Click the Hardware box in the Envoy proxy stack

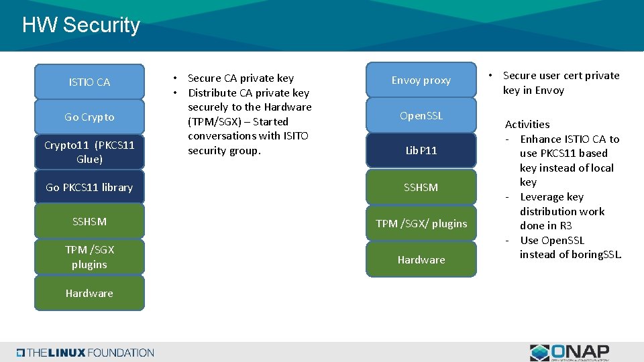point(421,259)
